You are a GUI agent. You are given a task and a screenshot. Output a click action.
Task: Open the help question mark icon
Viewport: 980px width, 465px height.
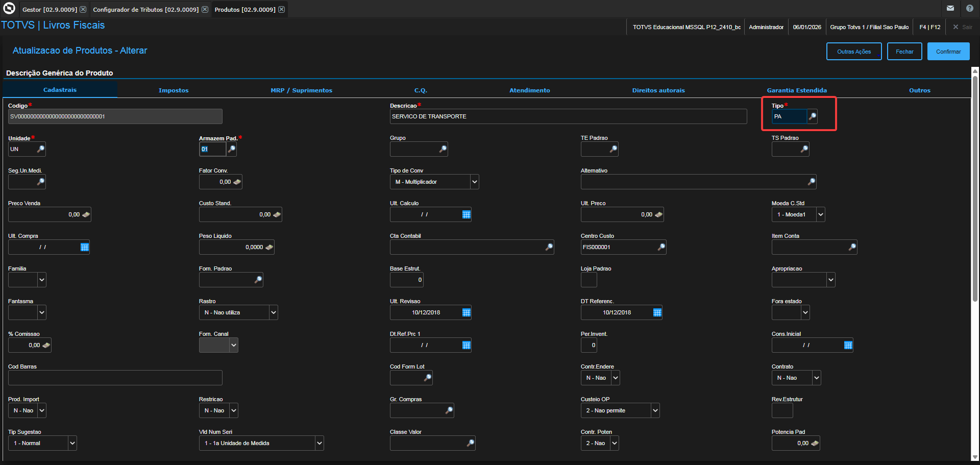[969, 8]
